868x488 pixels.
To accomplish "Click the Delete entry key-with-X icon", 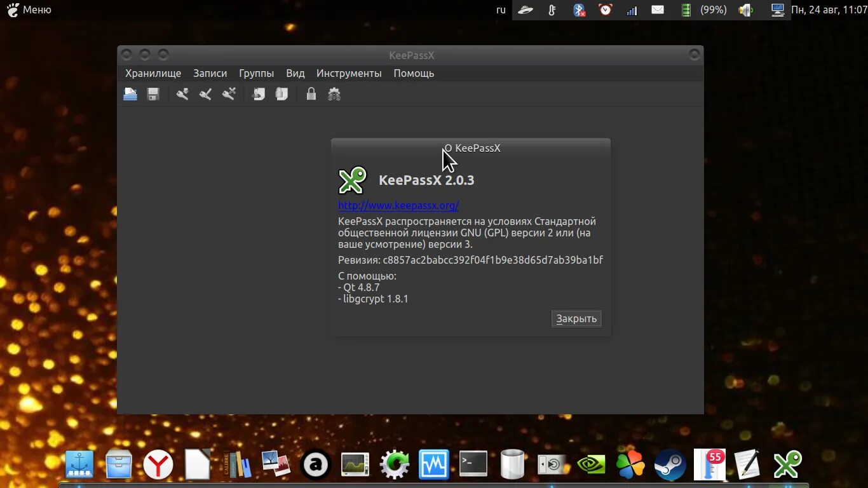I will 229,94.
